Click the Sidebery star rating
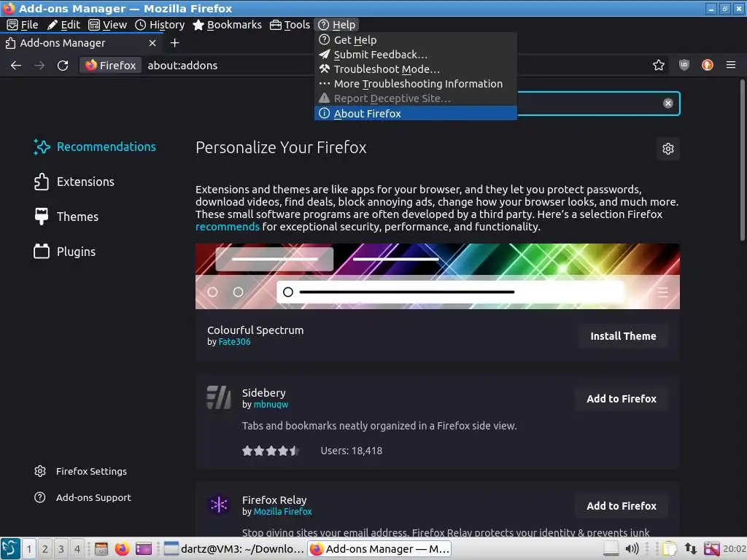Image resolution: width=747 pixels, height=560 pixels. [x=270, y=451]
